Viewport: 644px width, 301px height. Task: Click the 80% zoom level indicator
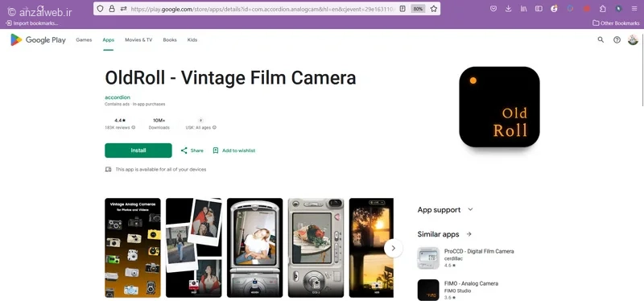[x=418, y=9]
